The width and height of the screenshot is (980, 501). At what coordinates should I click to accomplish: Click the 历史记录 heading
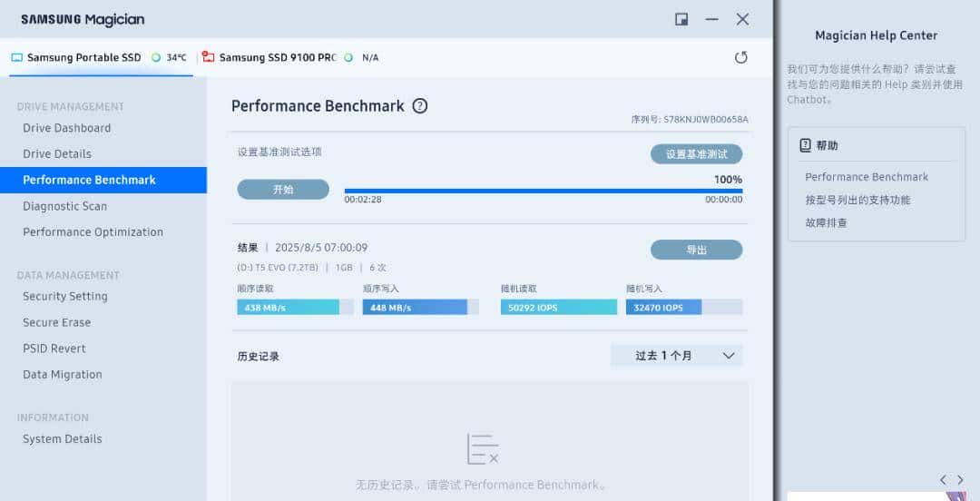(258, 357)
